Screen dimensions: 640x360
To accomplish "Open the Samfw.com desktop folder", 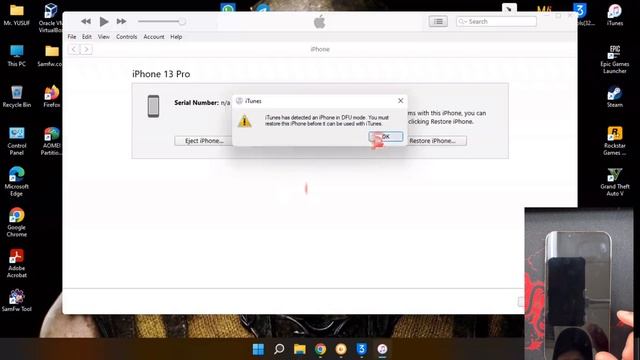I will (x=51, y=56).
